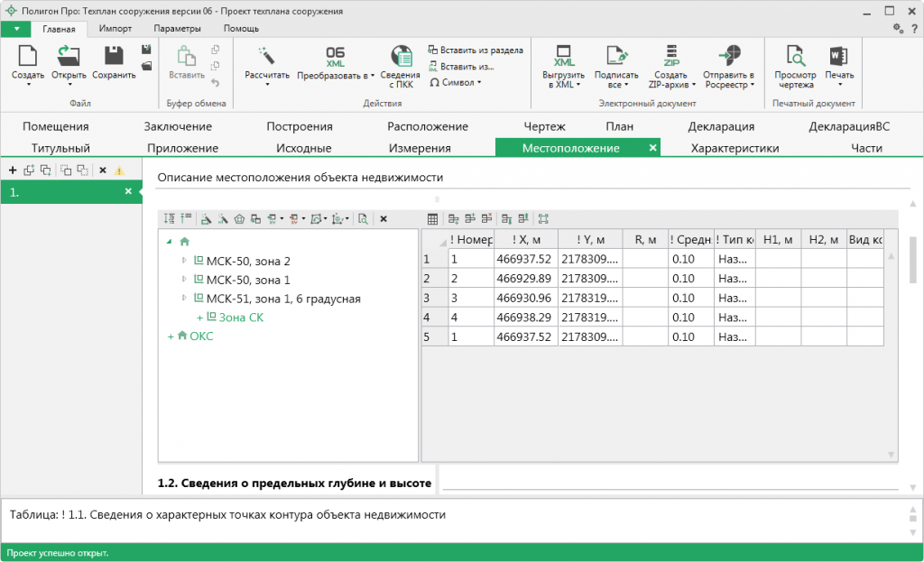Click the Создать new document icon
The width and height of the screenshot is (924, 562).
click(27, 56)
